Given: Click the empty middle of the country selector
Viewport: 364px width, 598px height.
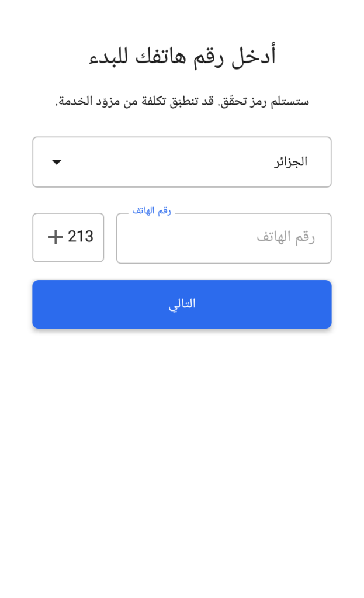Looking at the screenshot, I should pyautogui.click(x=169, y=162).
